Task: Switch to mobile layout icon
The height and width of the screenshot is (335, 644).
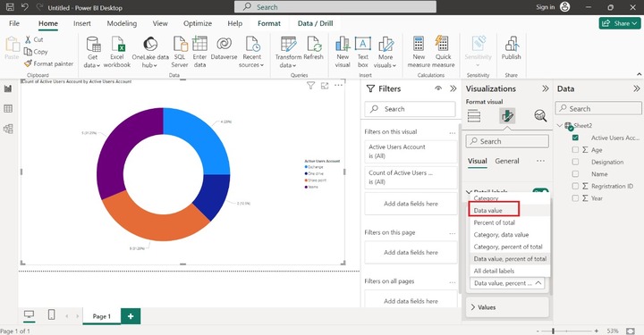Action: pos(51,314)
